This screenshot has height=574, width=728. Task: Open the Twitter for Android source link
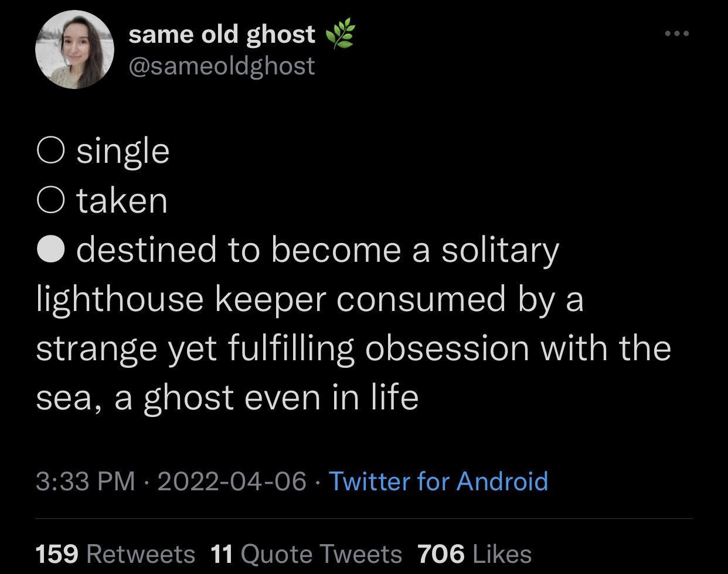coord(438,481)
